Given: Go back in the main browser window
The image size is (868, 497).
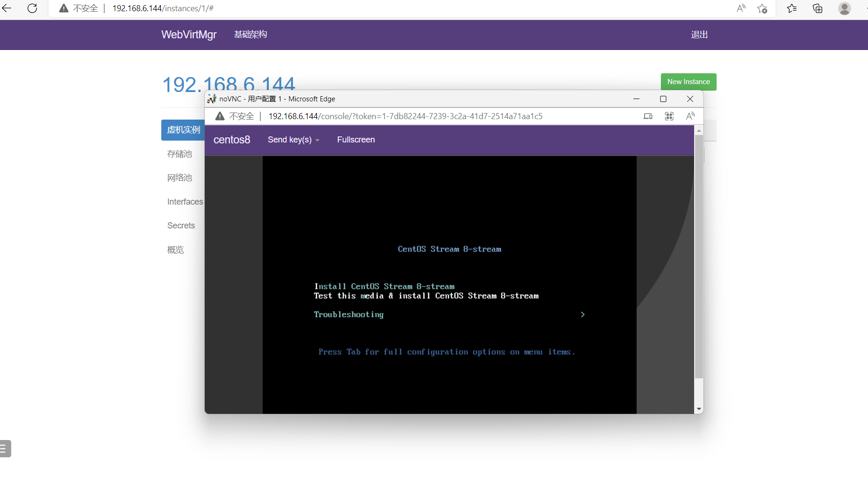Looking at the screenshot, I should point(7,8).
